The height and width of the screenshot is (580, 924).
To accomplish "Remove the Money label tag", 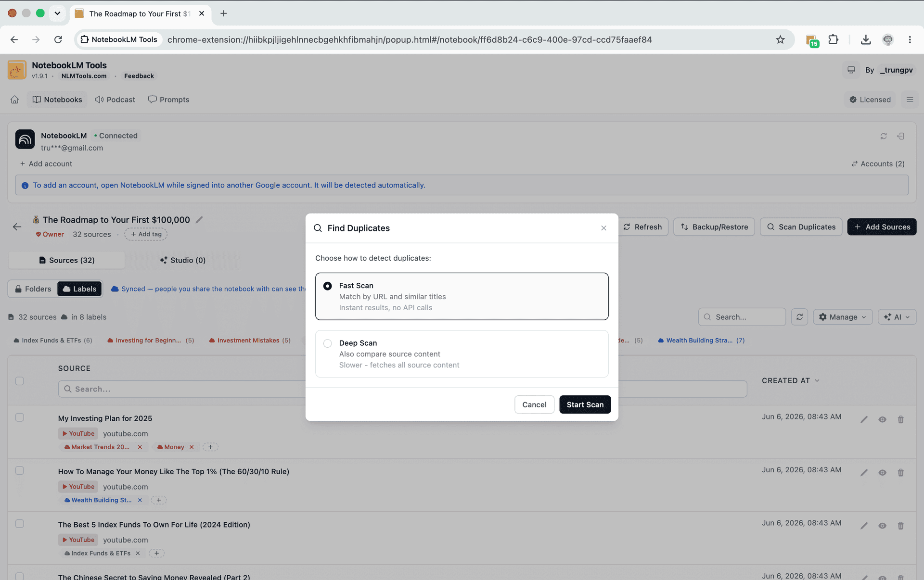I will 192,447.
